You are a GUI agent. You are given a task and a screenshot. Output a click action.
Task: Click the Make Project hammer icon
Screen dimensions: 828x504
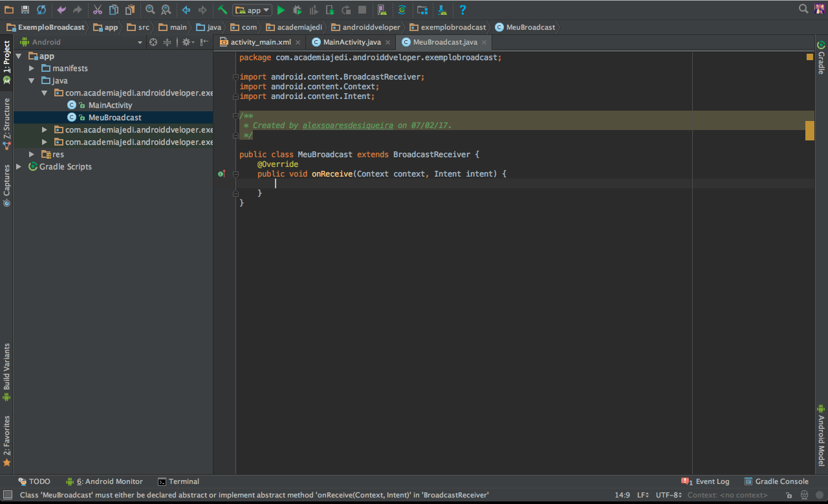click(x=223, y=10)
